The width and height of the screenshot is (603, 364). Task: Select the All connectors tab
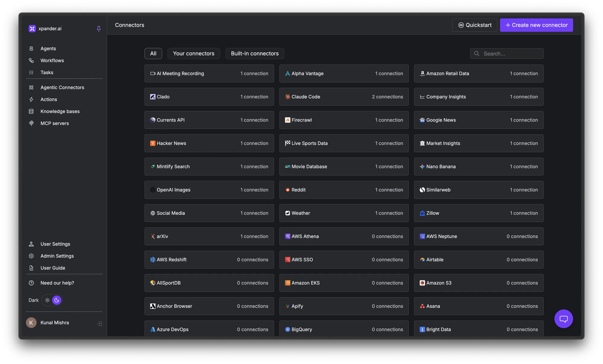tap(153, 53)
